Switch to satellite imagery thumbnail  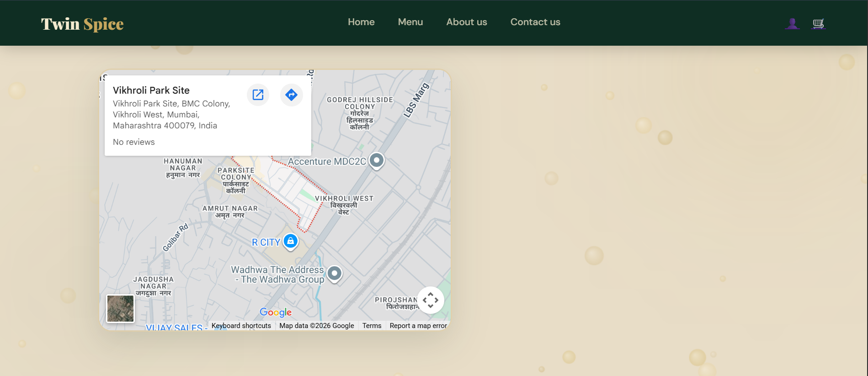click(120, 308)
